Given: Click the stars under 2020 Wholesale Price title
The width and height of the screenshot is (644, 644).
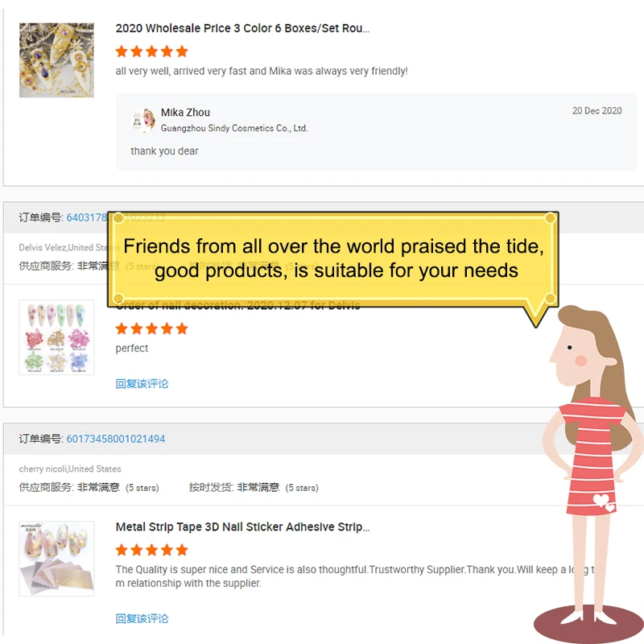Looking at the screenshot, I should click(x=151, y=52).
